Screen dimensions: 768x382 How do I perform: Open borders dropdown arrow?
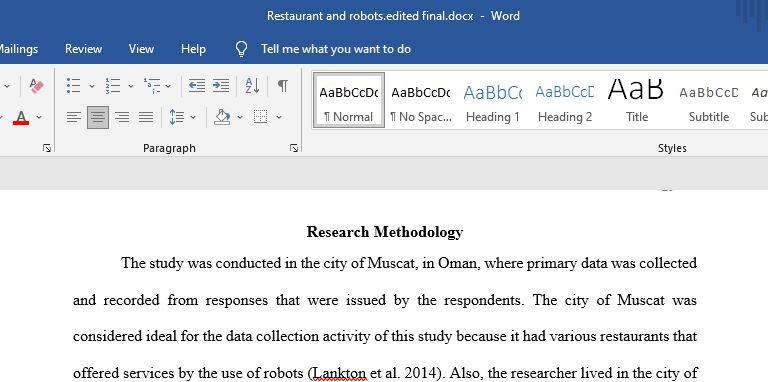[x=279, y=118]
